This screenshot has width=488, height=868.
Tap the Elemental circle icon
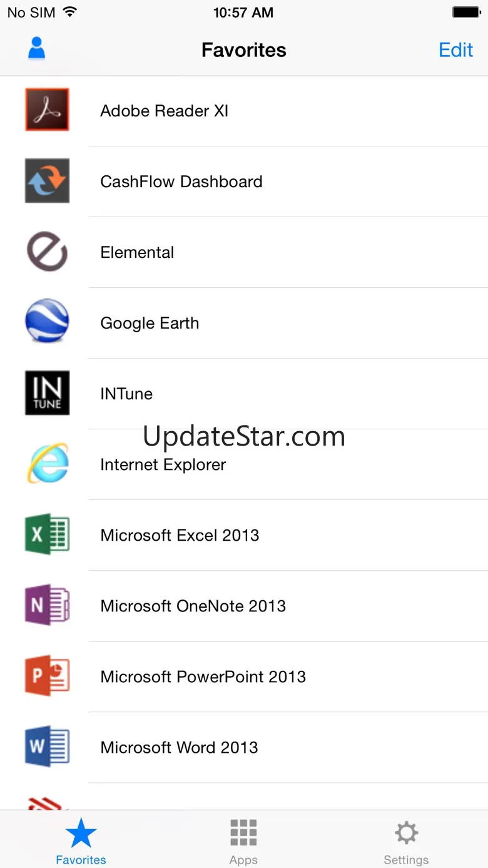pos(47,252)
